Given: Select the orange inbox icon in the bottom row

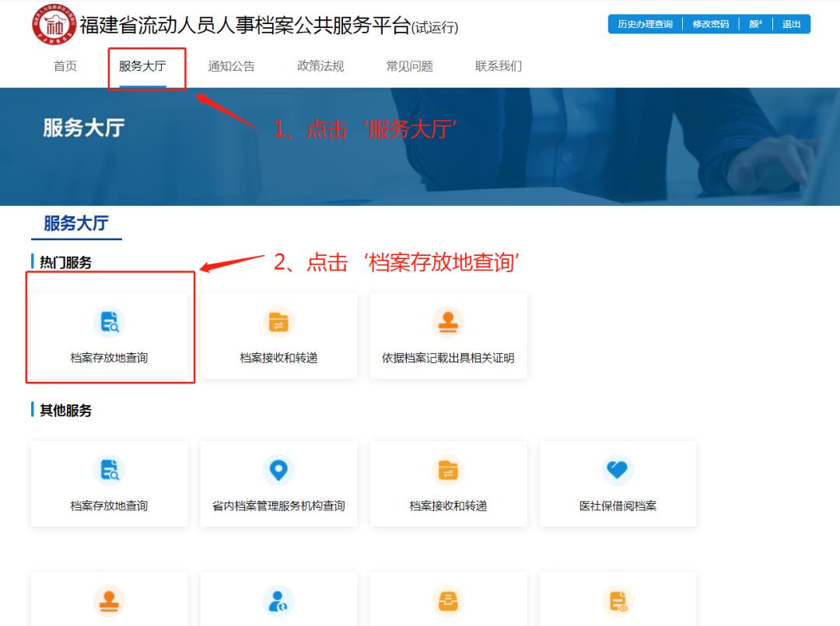Looking at the screenshot, I should (449, 599).
